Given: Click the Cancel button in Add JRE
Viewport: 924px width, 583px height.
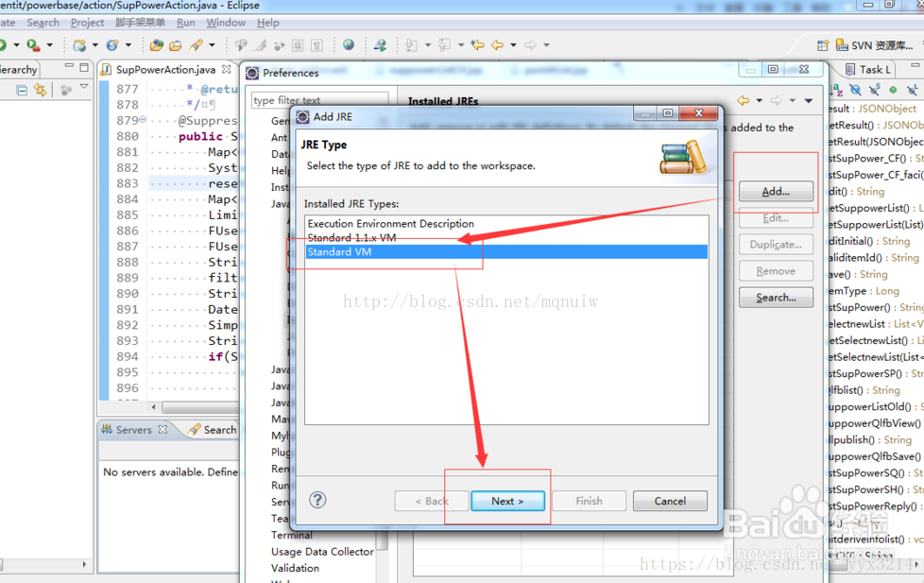Looking at the screenshot, I should pyautogui.click(x=670, y=501).
